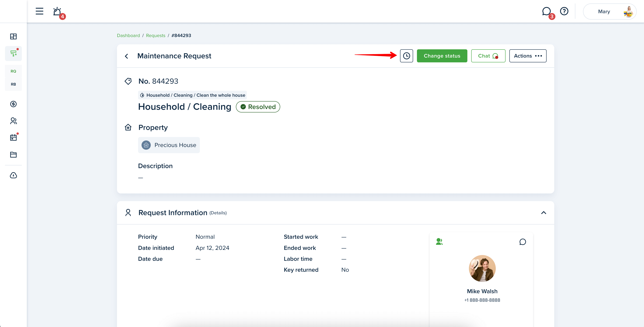This screenshot has width=644, height=327.
Task: Click the Key returned No value
Action: [345, 270]
